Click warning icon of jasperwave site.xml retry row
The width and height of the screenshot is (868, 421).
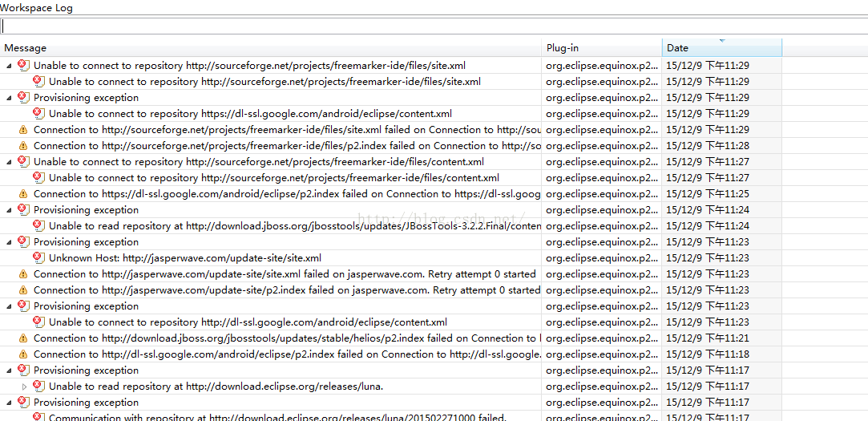point(22,274)
